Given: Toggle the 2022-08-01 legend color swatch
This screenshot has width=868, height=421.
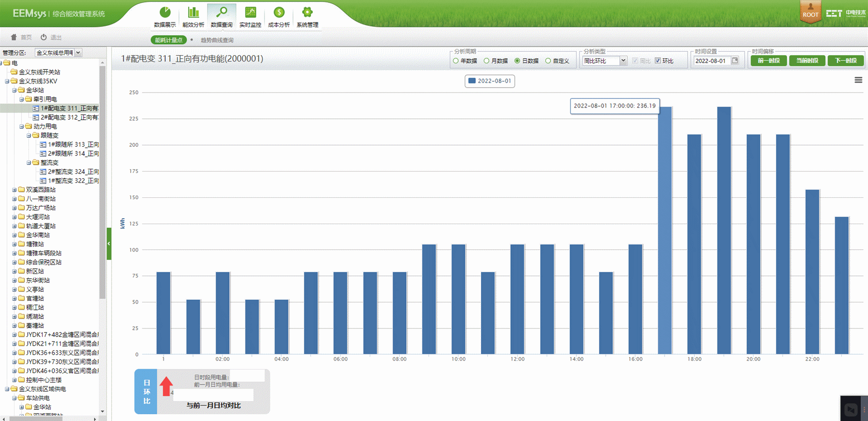Looking at the screenshot, I should 472,81.
